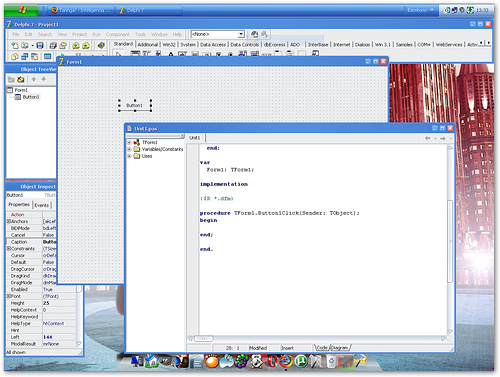The height and width of the screenshot is (377, 500).
Task: Select the Unit1 editor tab
Action: click(x=195, y=138)
